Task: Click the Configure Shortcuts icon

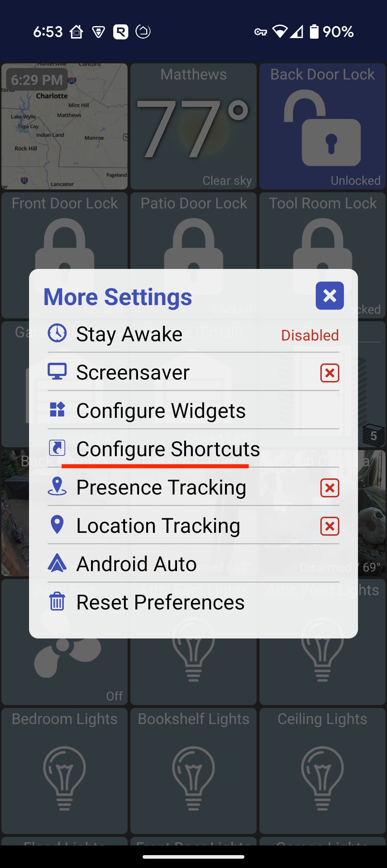Action: (57, 448)
